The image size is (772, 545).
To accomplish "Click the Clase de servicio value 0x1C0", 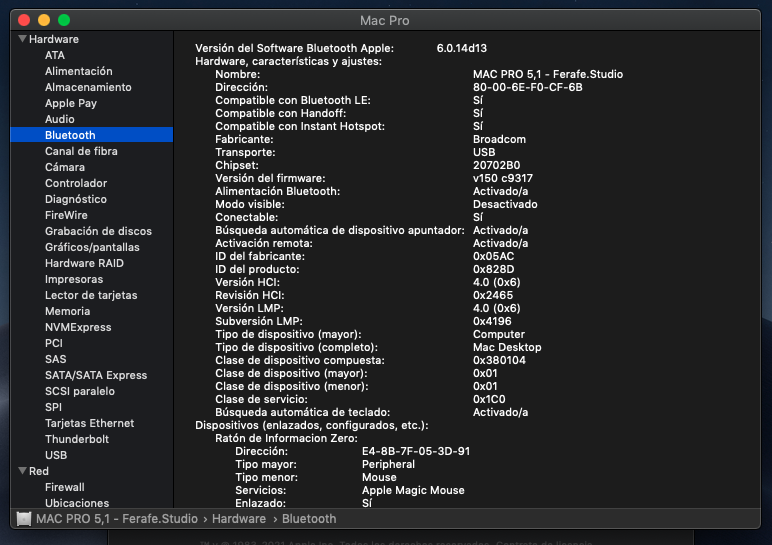I will [x=489, y=399].
